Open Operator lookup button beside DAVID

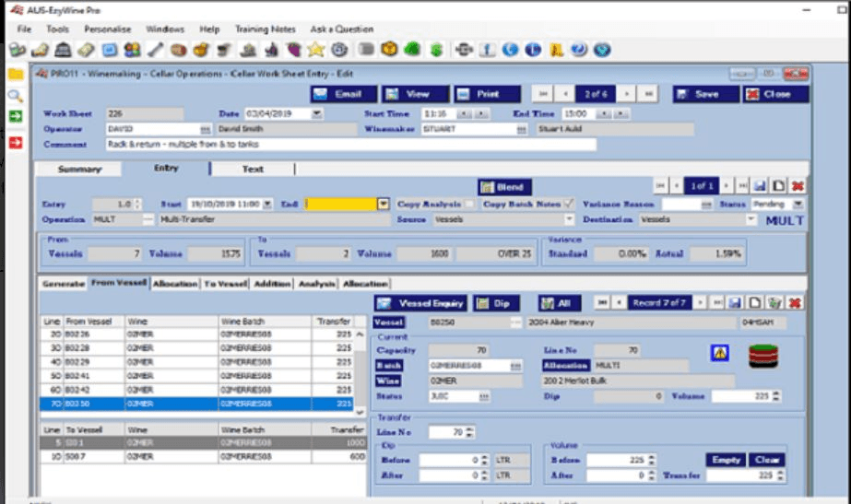click(x=206, y=129)
